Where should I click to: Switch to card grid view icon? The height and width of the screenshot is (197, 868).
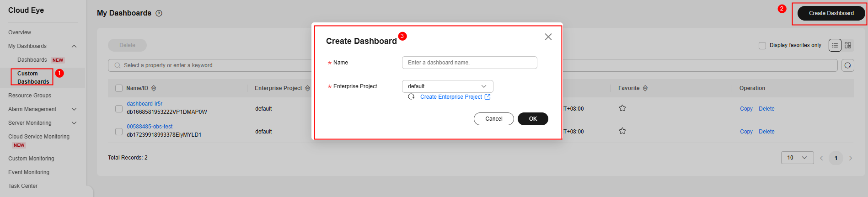[848, 45]
